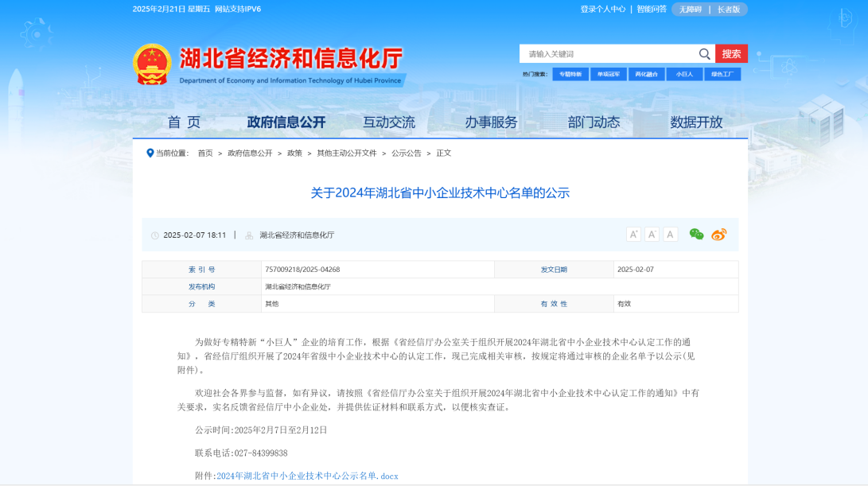Select the 专精特新 hot search tag
This screenshot has height=486, width=868.
point(570,74)
